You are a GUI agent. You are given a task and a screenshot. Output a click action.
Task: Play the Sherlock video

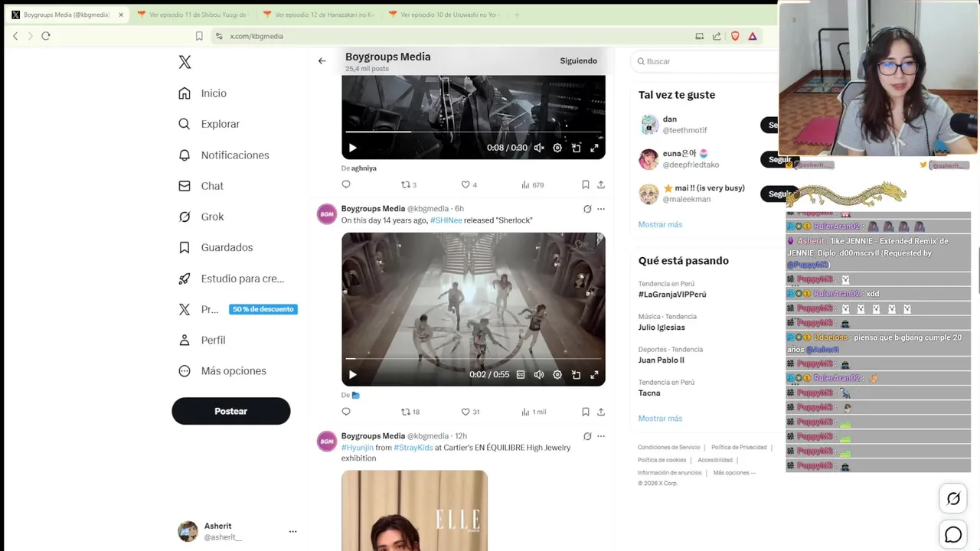[352, 375]
